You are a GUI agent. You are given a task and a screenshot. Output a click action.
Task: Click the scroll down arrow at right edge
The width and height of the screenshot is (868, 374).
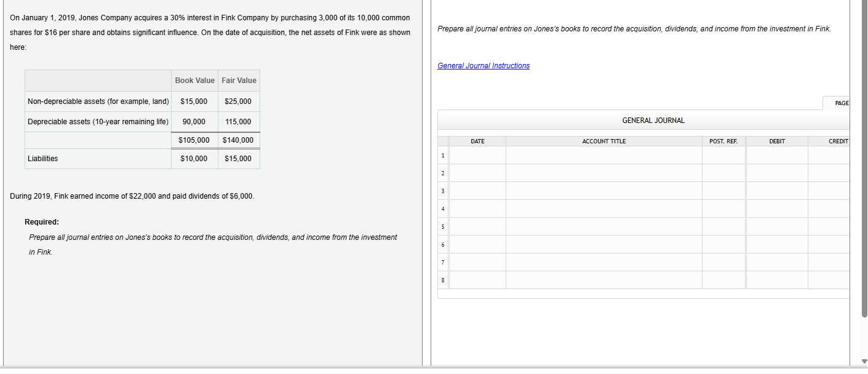[x=864, y=361]
